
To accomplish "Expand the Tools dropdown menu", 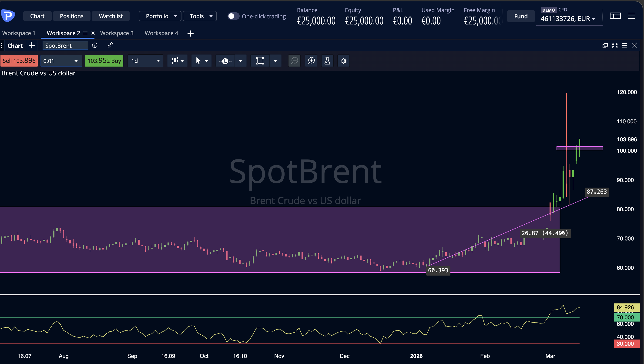I will click(199, 16).
